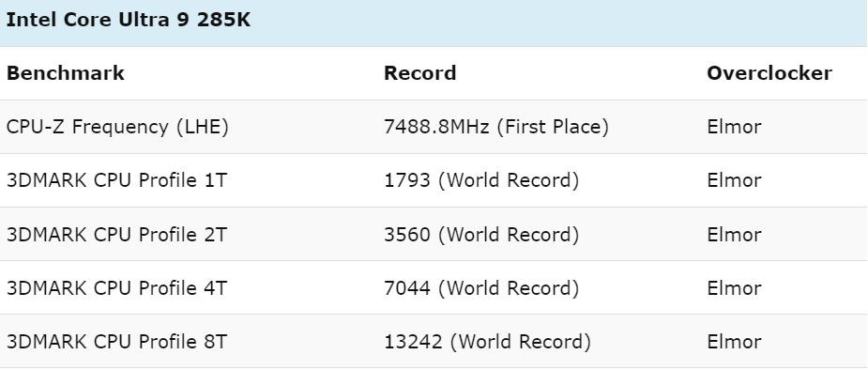868x370 pixels.
Task: Click Elmor in the CPU-Z Frequency row
Action: point(734,128)
